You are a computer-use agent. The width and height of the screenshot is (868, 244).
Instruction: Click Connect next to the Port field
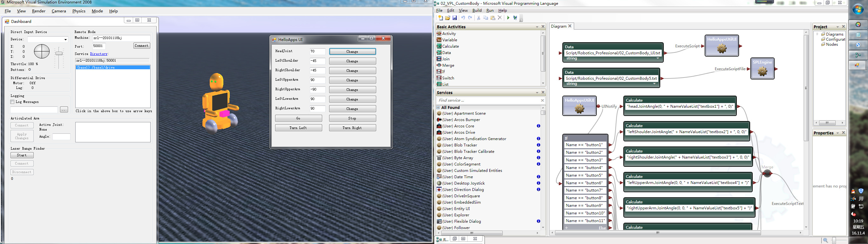[141, 45]
